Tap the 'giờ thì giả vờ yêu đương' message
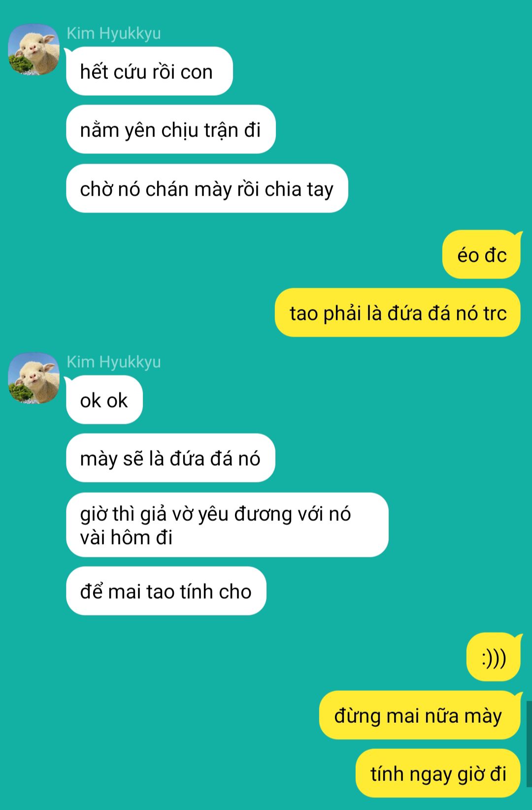Screen dimensions: 532x810 [227, 525]
